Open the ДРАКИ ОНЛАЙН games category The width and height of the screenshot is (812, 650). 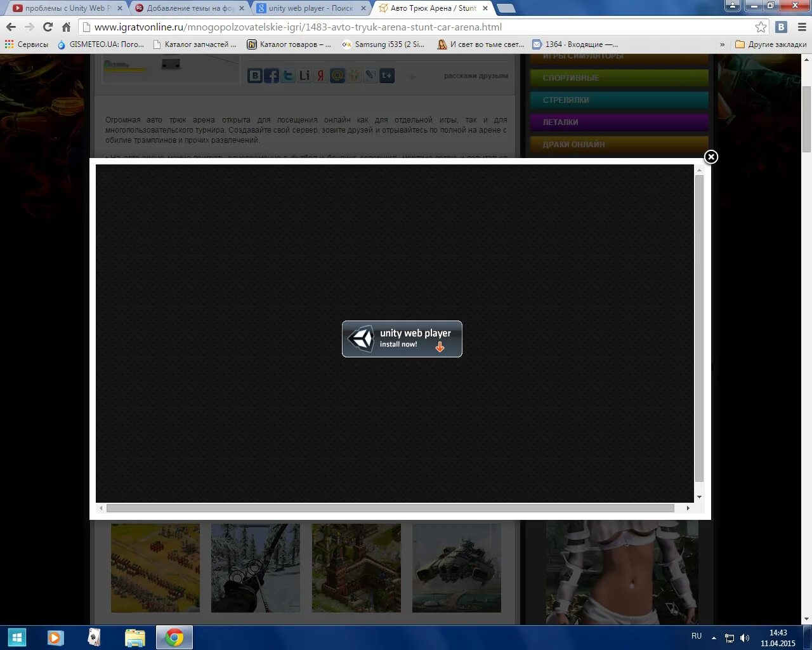click(619, 144)
